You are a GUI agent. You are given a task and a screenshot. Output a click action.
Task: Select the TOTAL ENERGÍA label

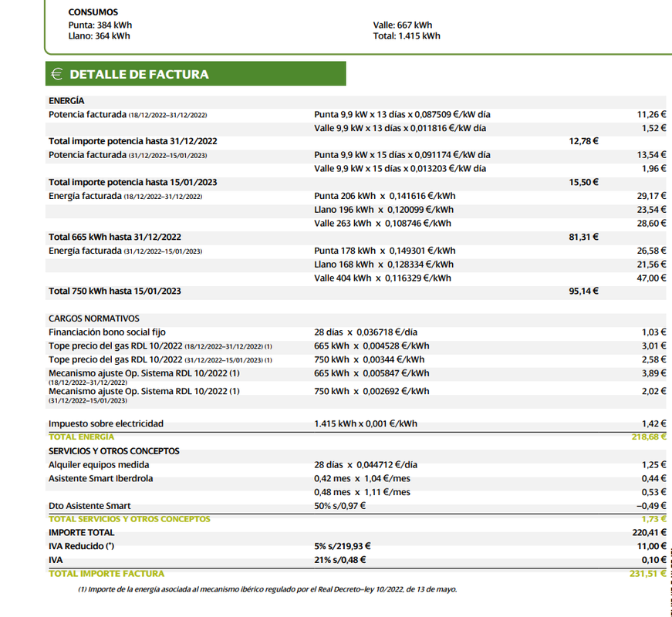pyautogui.click(x=82, y=437)
